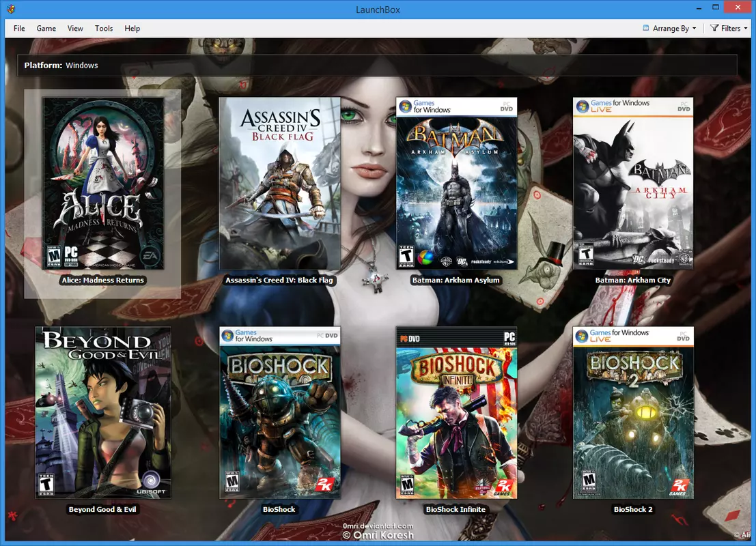This screenshot has width=756, height=546.
Task: Expand the Arrange By dropdown
Action: click(670, 29)
